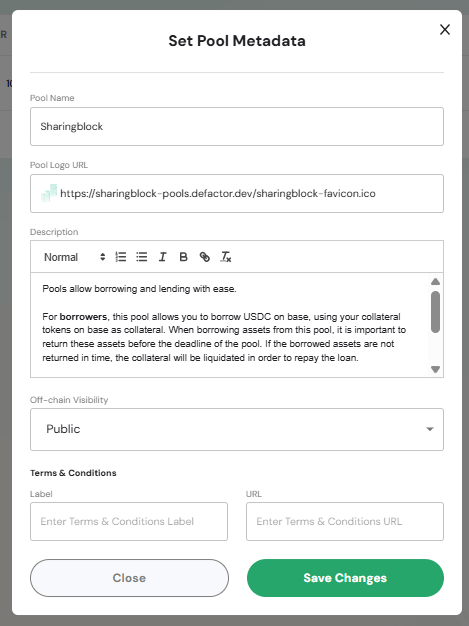Focus the Terms & Conditions URL field

tap(345, 521)
